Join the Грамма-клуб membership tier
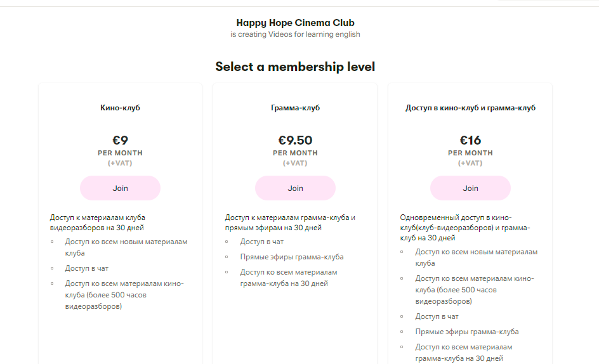 pos(295,188)
